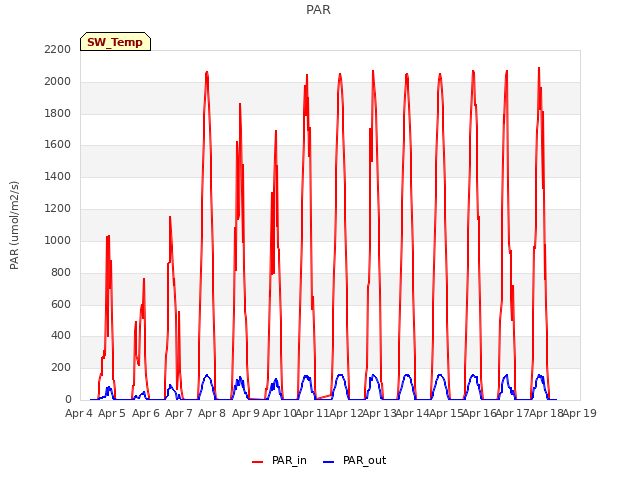The image size is (640, 480).
Task: Click the red PAR_in peak on Apr 8
Action: tap(207, 72)
